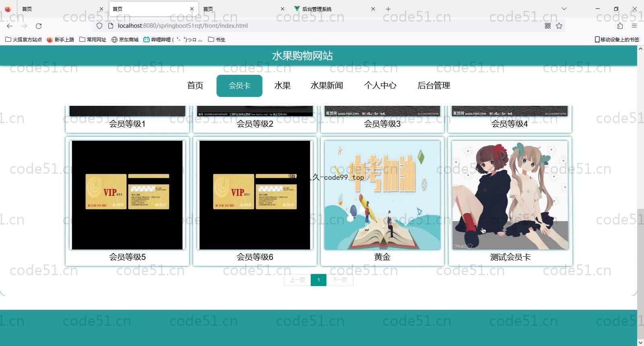Click the 下一页 pagination button

340,280
